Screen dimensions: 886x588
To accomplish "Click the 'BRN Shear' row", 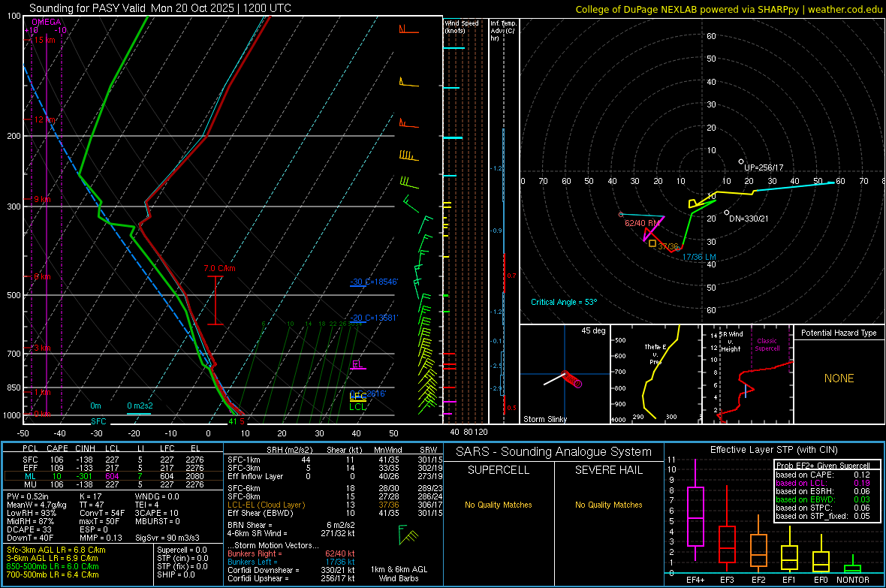I will point(291,525).
